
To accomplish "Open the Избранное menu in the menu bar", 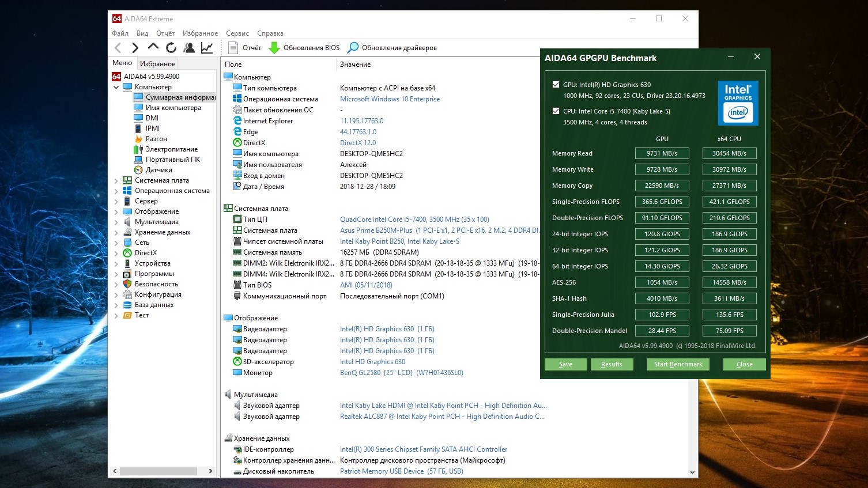I will point(200,33).
